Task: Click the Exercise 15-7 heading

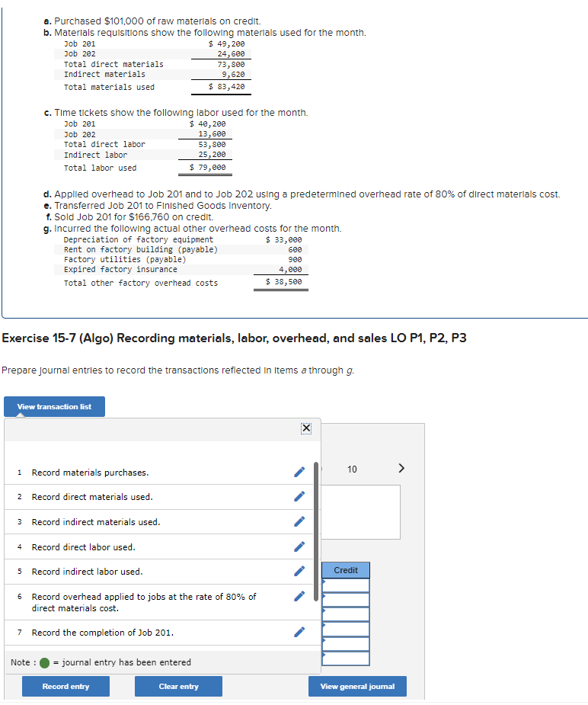Action: [234, 338]
